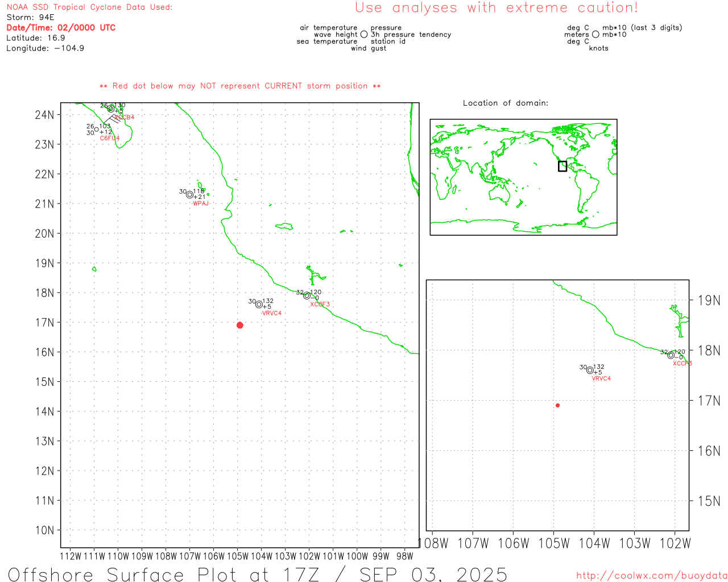This screenshot has height=582, width=728.
Task: Click the 'Use analyses with extreme caution!' warning
Action: coord(497,8)
